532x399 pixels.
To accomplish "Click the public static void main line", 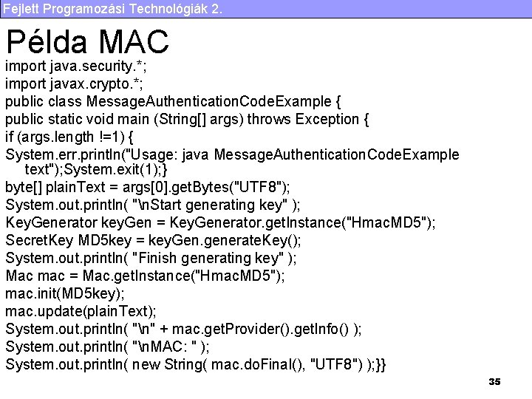I will tap(187, 120).
